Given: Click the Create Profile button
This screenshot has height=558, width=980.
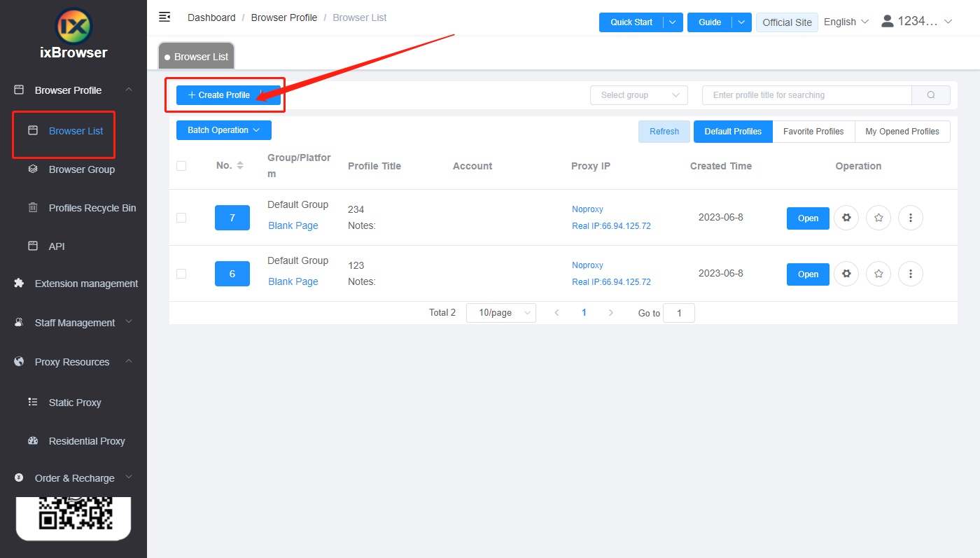Looking at the screenshot, I should pyautogui.click(x=224, y=95).
